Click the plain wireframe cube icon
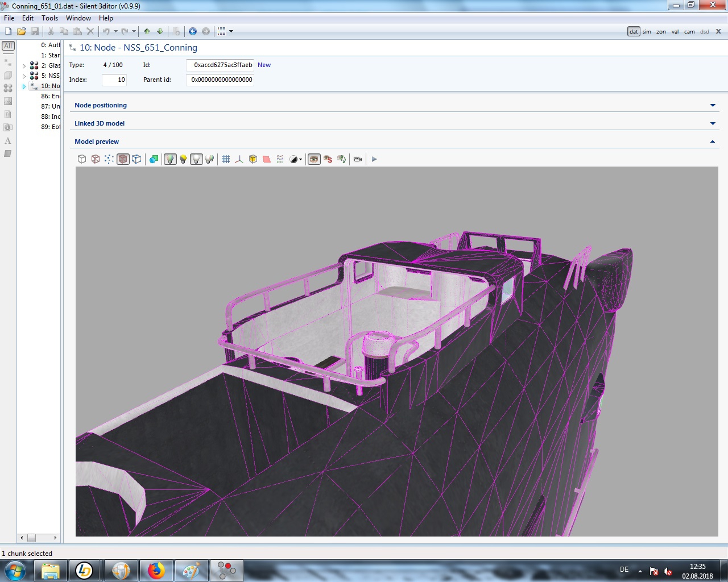Image resolution: width=728 pixels, height=582 pixels. coord(82,159)
